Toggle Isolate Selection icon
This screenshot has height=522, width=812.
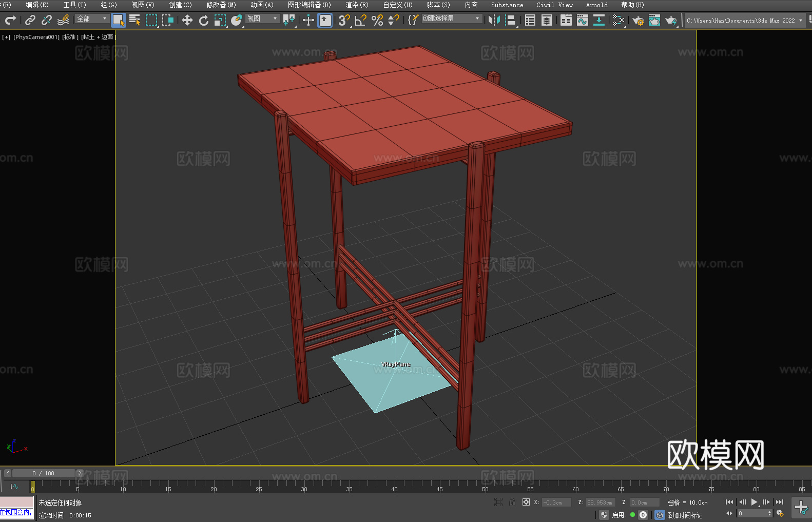(498, 502)
